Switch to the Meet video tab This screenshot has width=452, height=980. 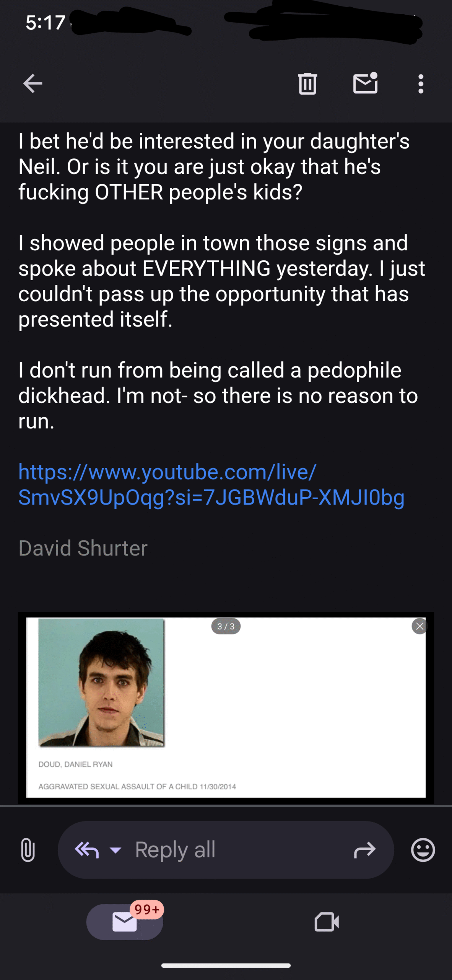(327, 922)
